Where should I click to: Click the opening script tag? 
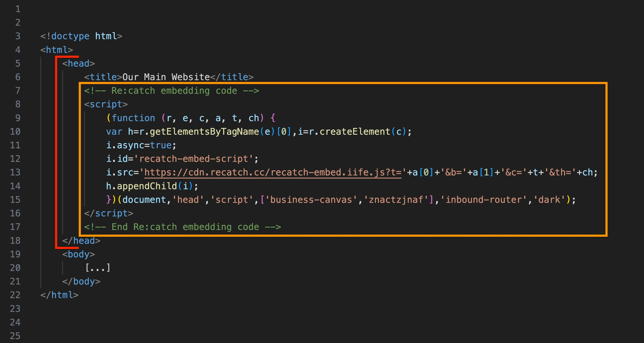point(106,104)
